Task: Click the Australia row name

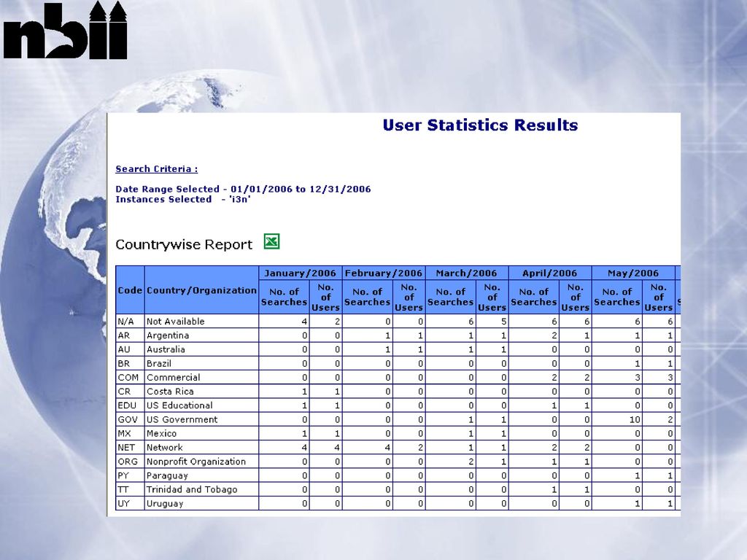Action: (x=166, y=349)
